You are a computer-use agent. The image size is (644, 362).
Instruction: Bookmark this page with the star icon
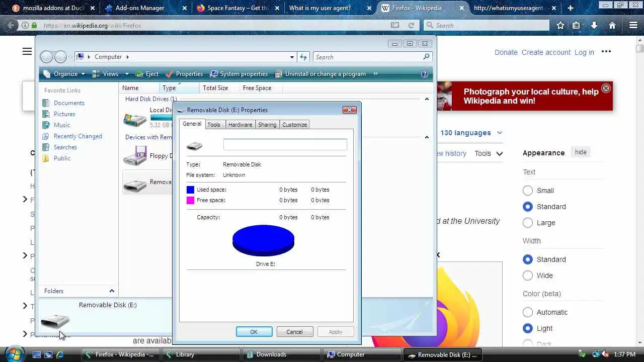tap(560, 25)
